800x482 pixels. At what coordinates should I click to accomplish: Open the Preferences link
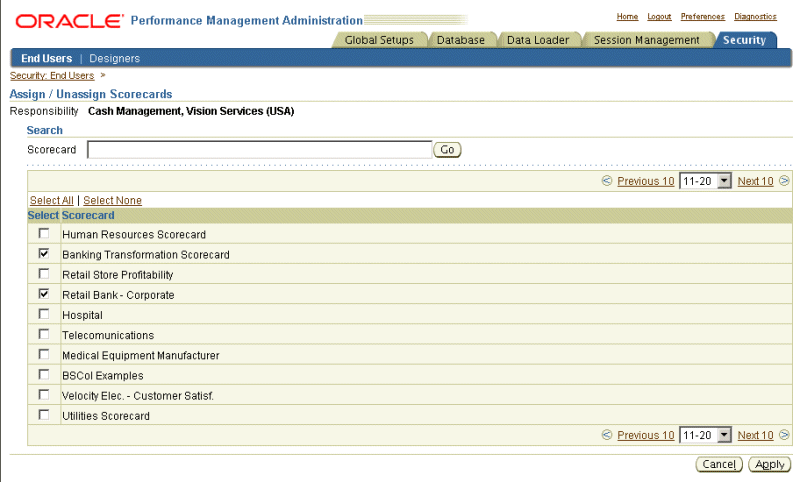[703, 17]
